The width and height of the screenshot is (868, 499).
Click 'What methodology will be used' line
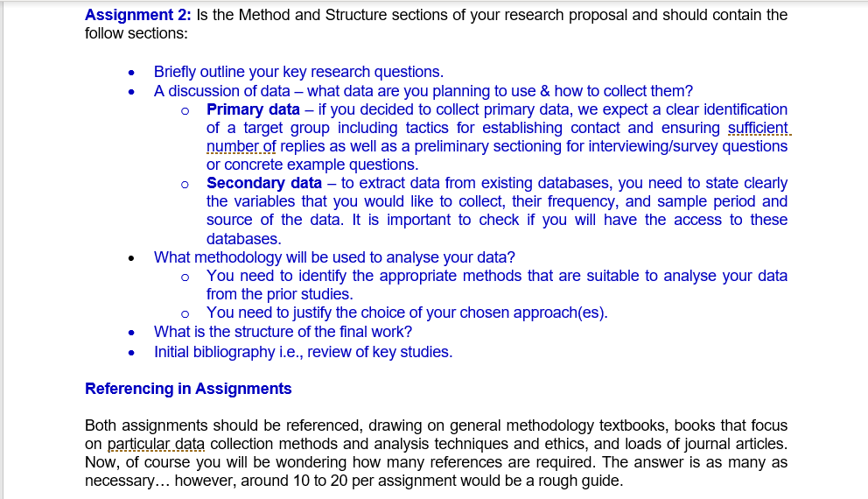tap(334, 257)
